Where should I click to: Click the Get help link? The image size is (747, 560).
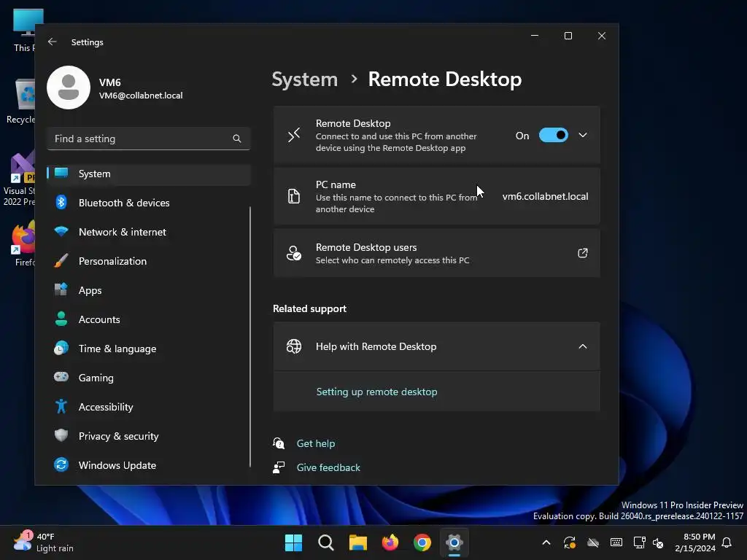coord(316,443)
